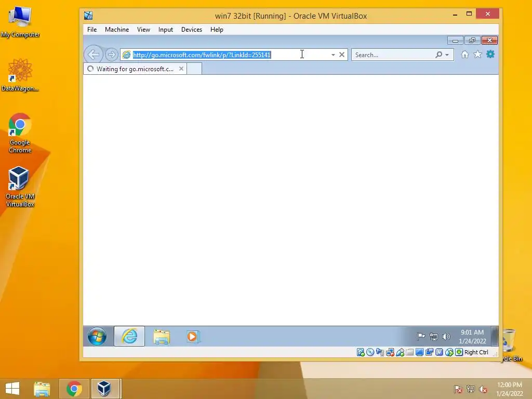
Task: Click the guest volume speaker icon
Action: [x=446, y=337]
